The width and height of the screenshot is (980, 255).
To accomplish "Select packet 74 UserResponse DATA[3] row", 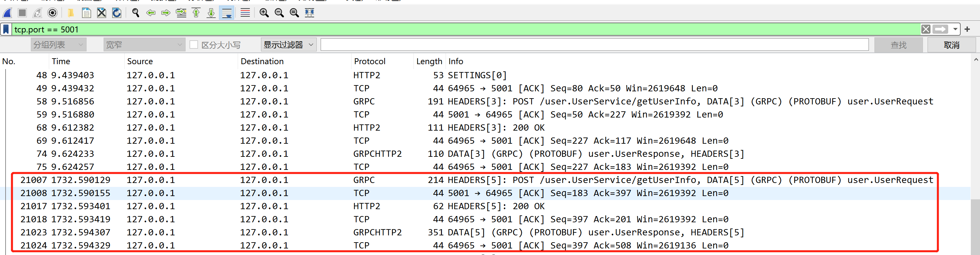I will coord(485,154).
